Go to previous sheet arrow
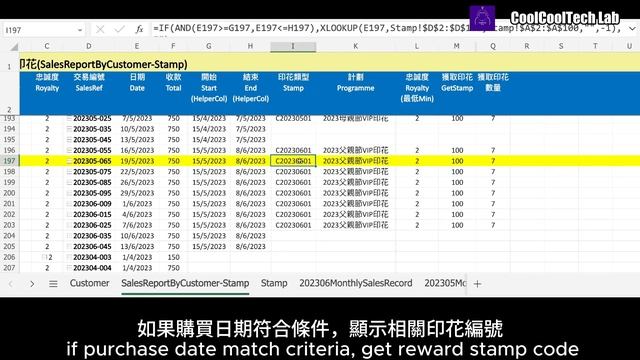 pyautogui.click(x=11, y=284)
